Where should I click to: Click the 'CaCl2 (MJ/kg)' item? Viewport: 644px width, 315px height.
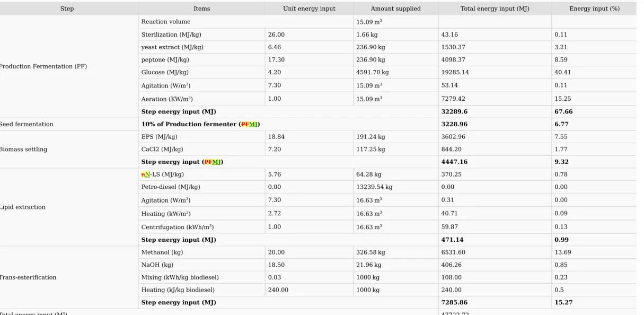(162, 150)
